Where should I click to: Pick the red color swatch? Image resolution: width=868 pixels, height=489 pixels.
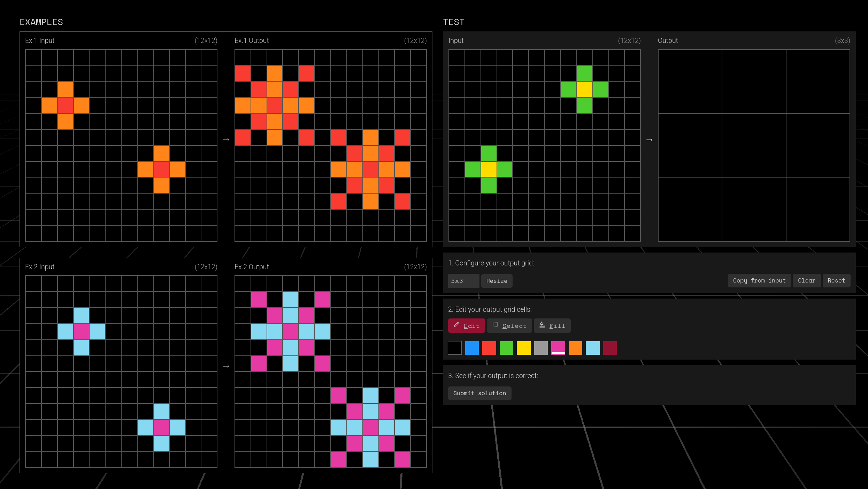tap(489, 348)
